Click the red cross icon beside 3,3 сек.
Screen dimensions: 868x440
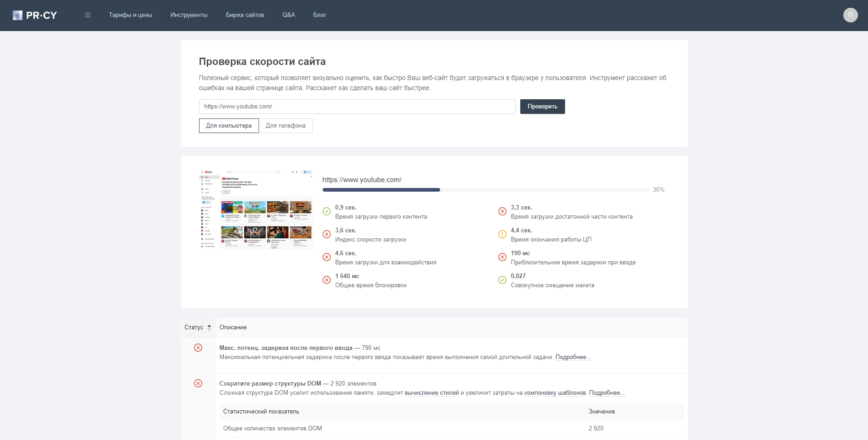[x=502, y=211]
